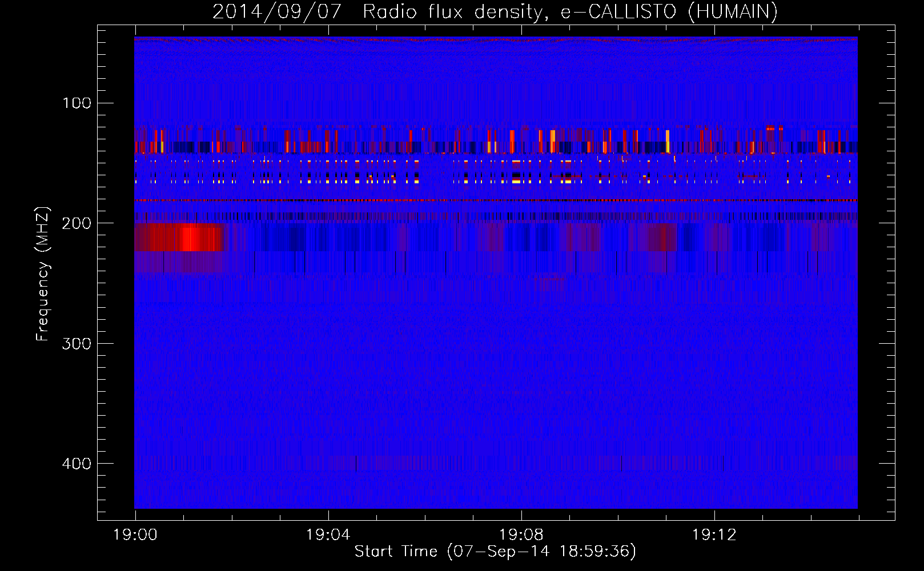Click the 'Frequency (MHZ)' axis label
The width and height of the screenshot is (924, 571).
(x=43, y=274)
